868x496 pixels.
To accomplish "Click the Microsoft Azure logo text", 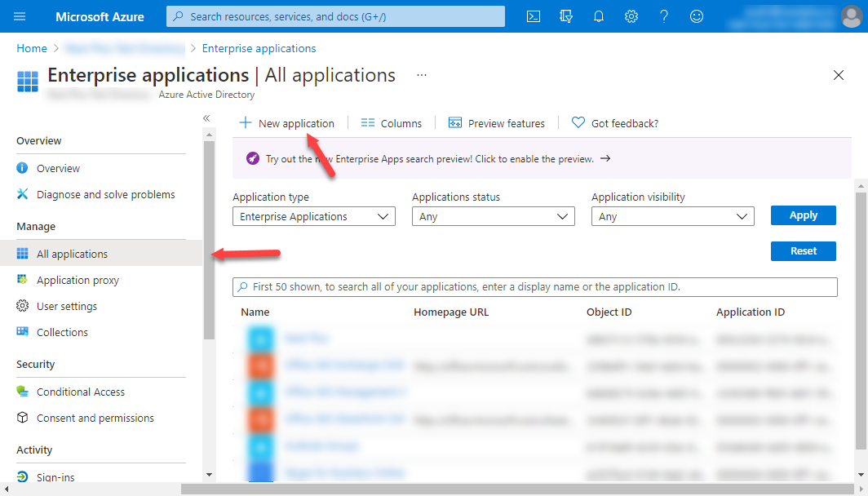I will point(100,16).
